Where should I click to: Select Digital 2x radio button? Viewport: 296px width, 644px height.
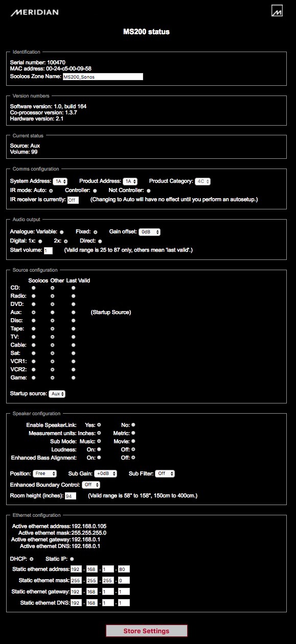click(x=65, y=241)
